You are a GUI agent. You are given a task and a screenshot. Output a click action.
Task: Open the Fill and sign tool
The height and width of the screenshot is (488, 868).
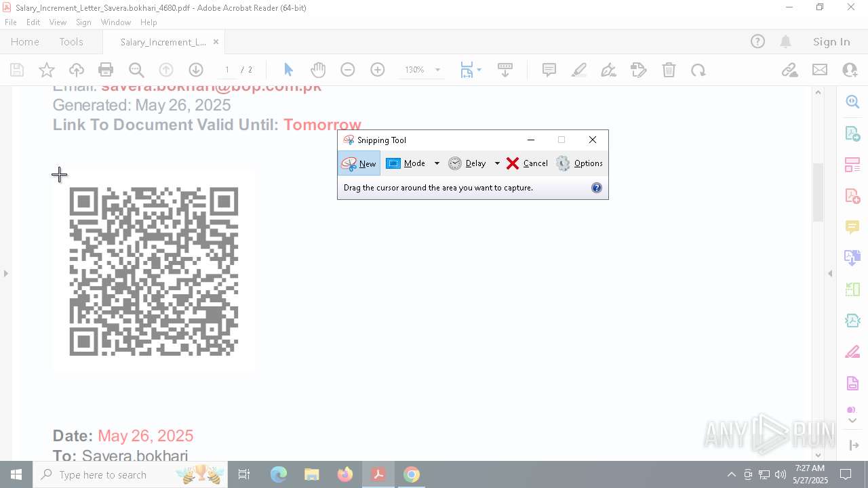639,70
